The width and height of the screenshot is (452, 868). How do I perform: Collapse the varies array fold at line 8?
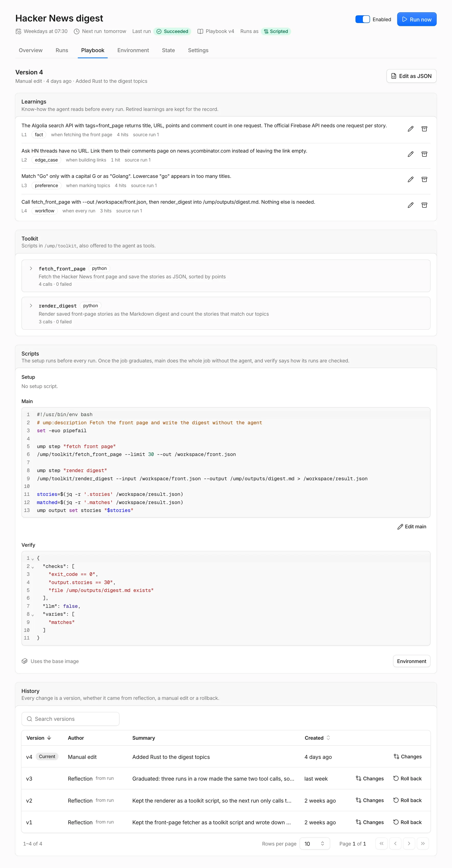point(33,615)
